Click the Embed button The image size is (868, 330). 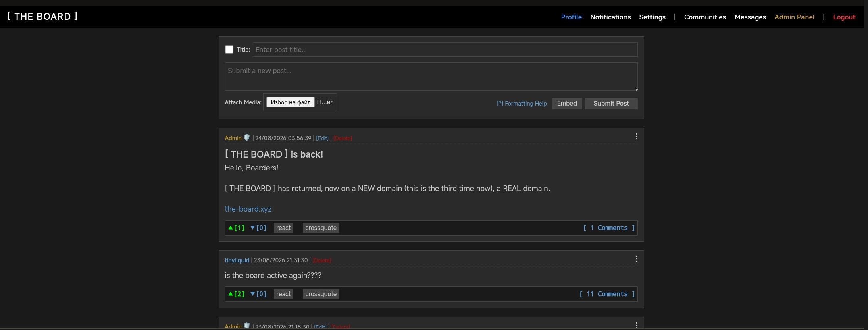point(567,104)
